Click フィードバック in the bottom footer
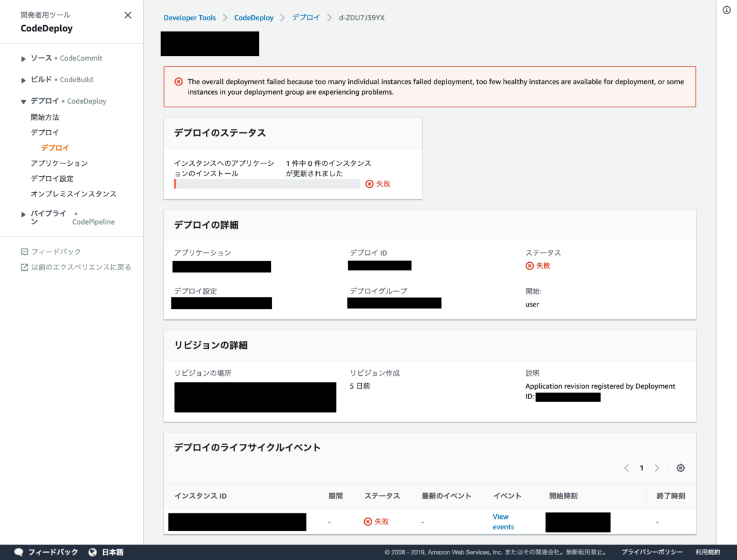This screenshot has height=560, width=737. tap(53, 552)
